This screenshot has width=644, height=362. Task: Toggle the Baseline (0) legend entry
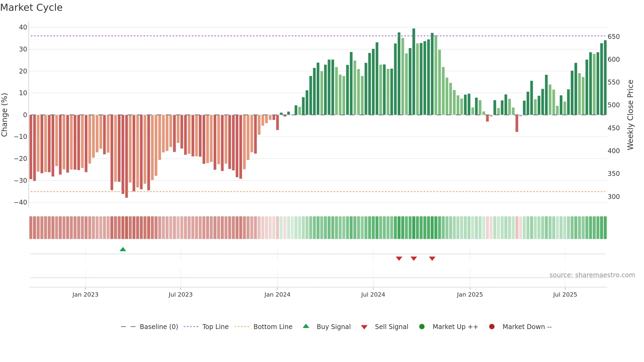[x=149, y=327]
